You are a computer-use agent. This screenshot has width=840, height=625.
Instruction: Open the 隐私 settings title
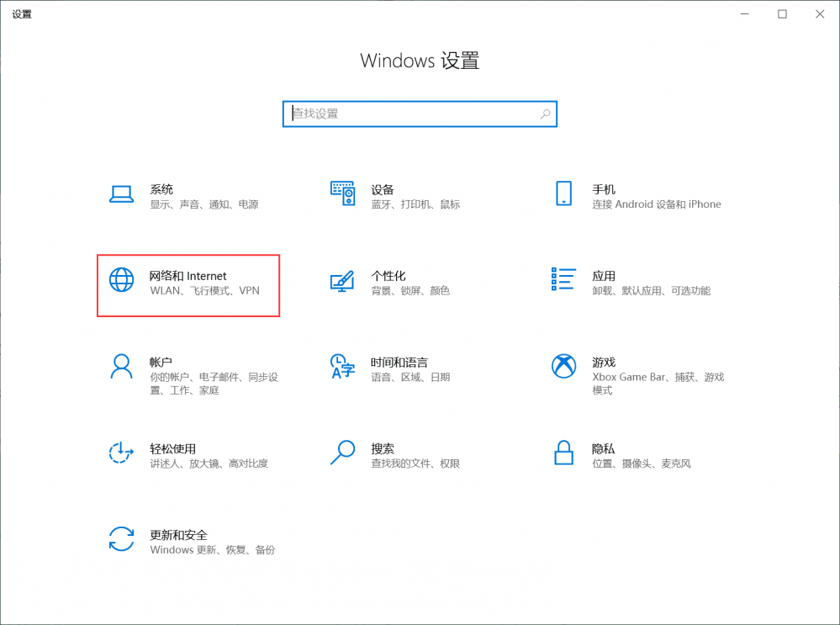603,448
